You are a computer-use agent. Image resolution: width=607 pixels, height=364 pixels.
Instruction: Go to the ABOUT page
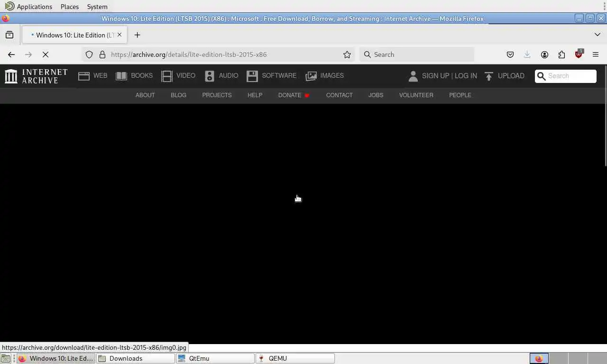(145, 95)
